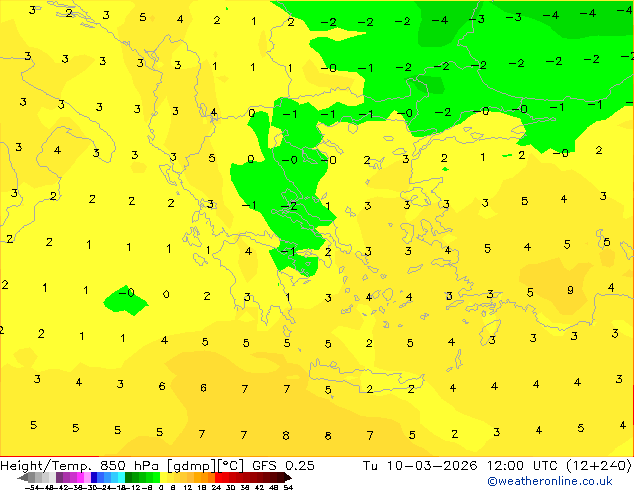Click the '24' legend scale label

[x=216, y=487]
